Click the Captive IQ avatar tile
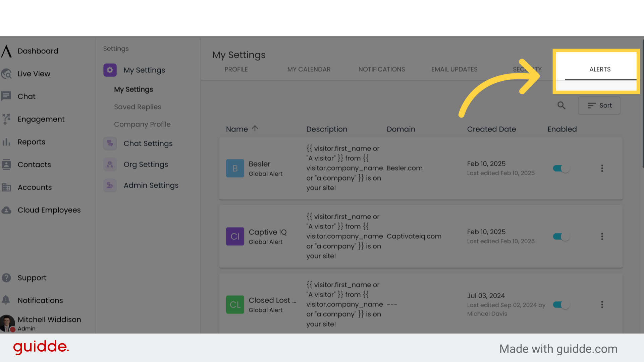Screen dimensions: 644x362 coord(235,237)
